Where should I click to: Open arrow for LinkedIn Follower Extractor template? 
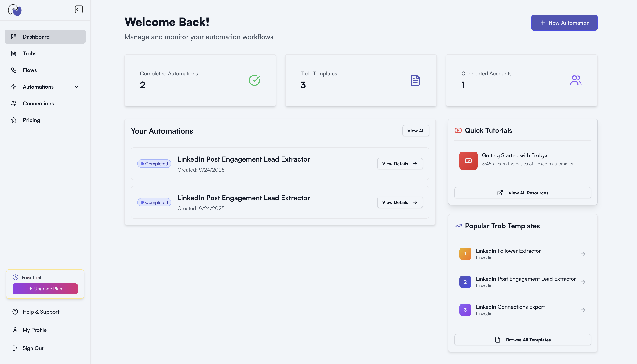pyautogui.click(x=583, y=254)
